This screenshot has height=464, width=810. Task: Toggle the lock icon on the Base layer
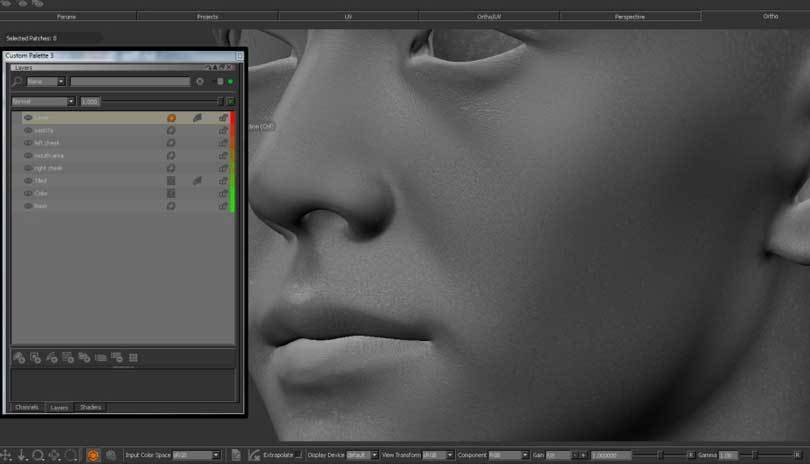(223, 206)
